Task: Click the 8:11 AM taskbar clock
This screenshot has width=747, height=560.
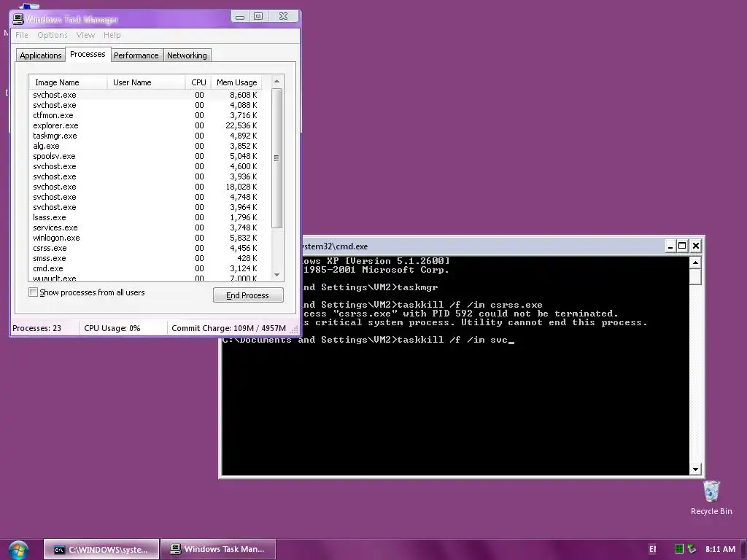Action: coord(720,549)
